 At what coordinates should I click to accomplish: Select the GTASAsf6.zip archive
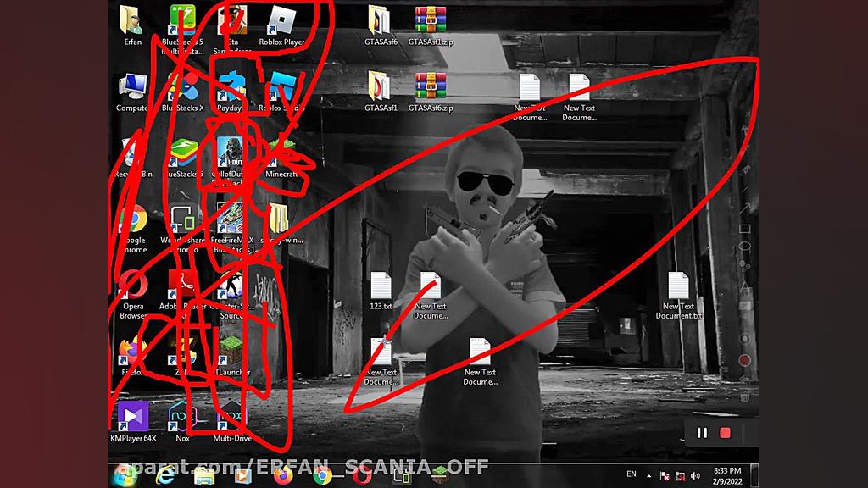point(430,87)
